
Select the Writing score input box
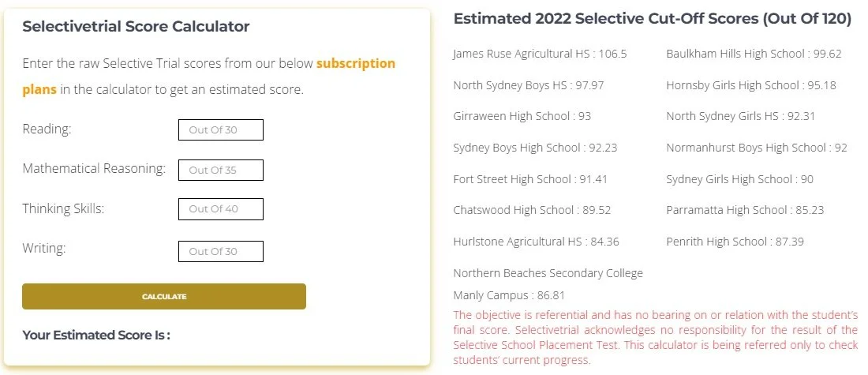tap(221, 251)
